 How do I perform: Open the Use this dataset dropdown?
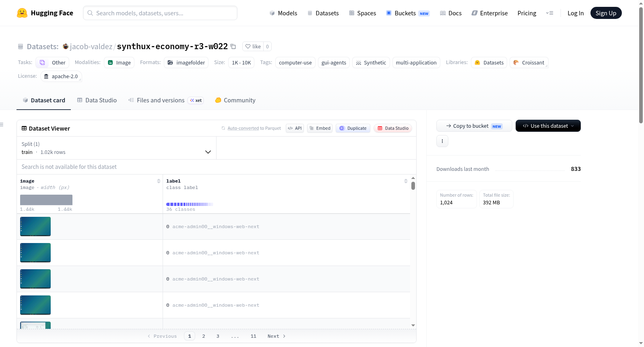[548, 126]
